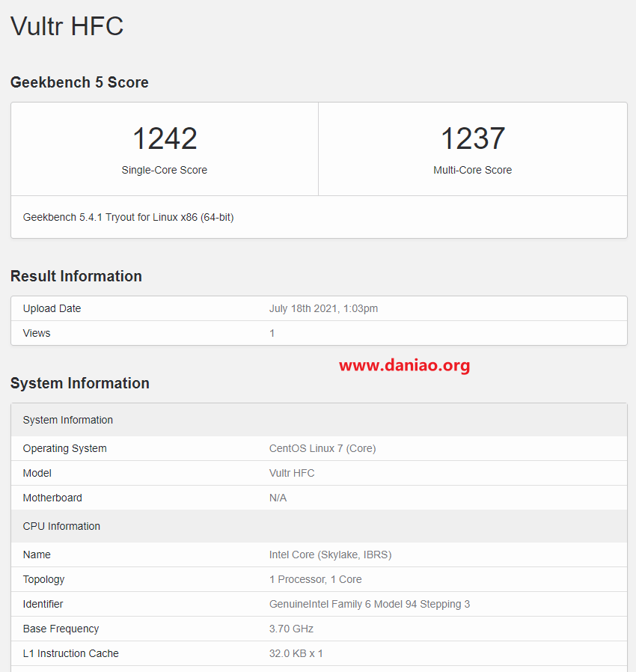636x672 pixels.
Task: Click the Motherboard 'N/A' value
Action: pos(278,498)
